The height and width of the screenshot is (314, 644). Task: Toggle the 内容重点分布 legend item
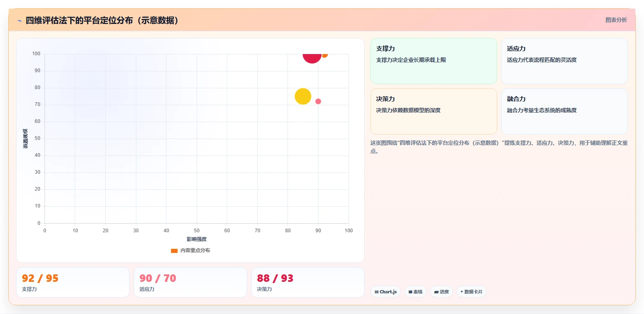[x=191, y=250]
